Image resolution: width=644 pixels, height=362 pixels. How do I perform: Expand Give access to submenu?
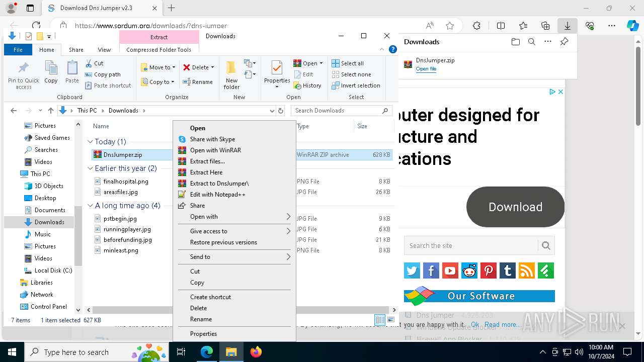pos(234,231)
